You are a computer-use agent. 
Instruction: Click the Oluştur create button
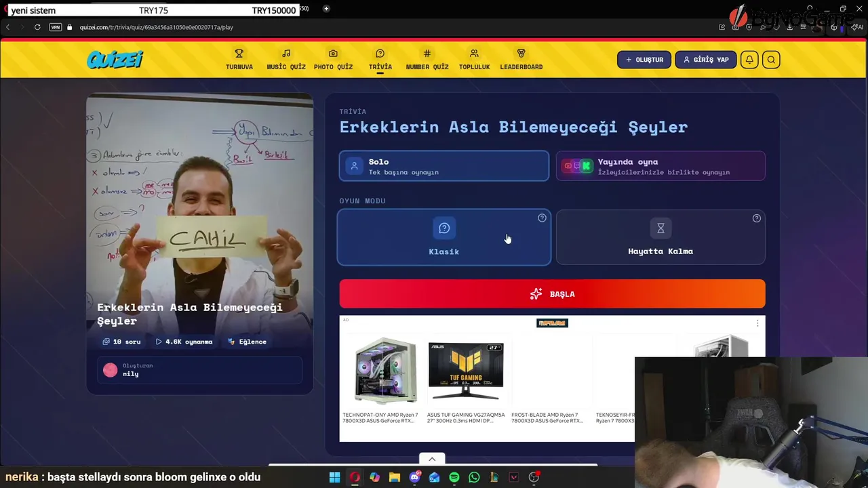click(x=644, y=60)
